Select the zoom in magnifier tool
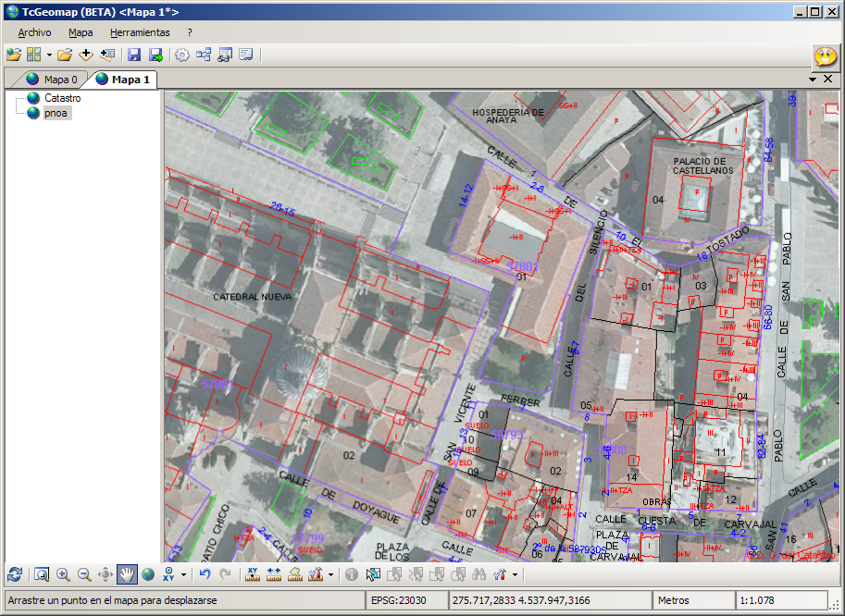Screen dimensions: 845x616 coord(63,574)
